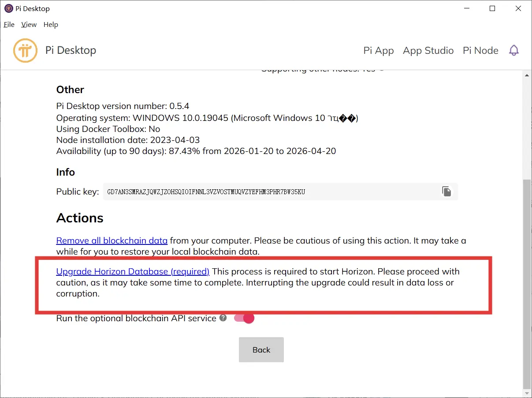Screen dimensions: 532x398
Task: Open the notifications bell icon
Action: pos(514,50)
